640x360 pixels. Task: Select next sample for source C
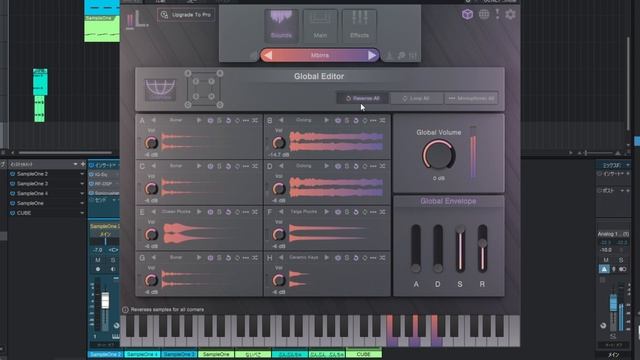point(199,166)
